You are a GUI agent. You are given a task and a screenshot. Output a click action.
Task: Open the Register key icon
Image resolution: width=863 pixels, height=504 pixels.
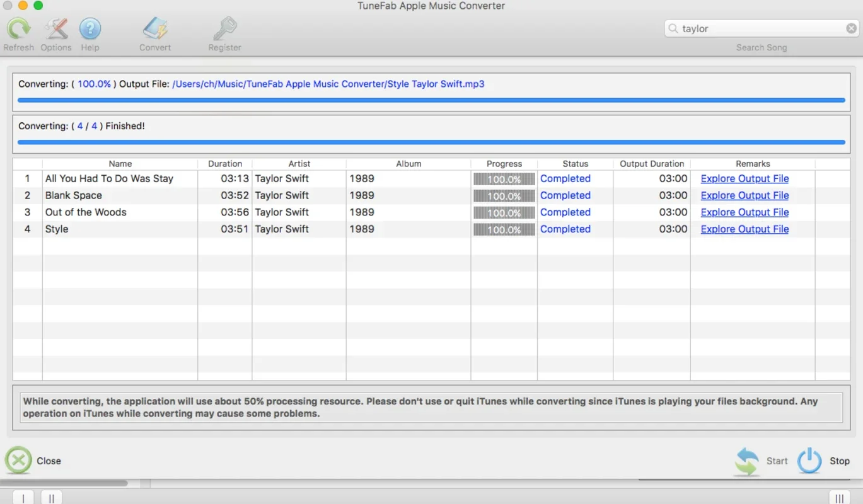click(224, 29)
